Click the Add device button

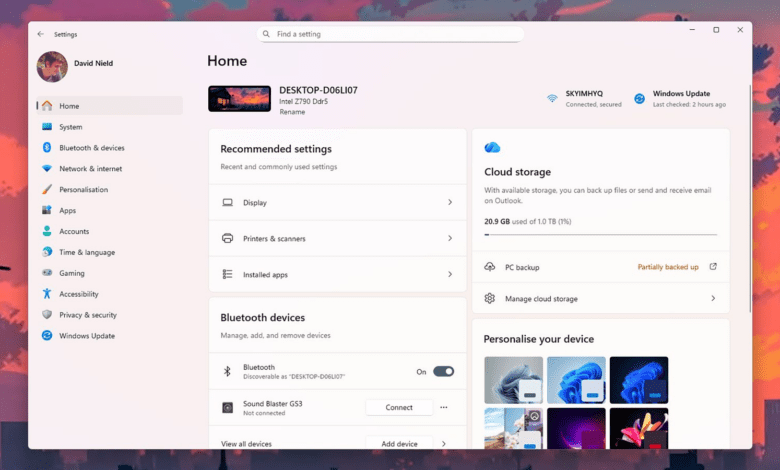[399, 443]
